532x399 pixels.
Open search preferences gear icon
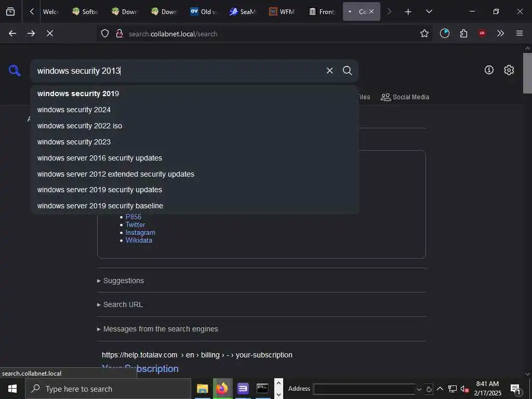509,70
